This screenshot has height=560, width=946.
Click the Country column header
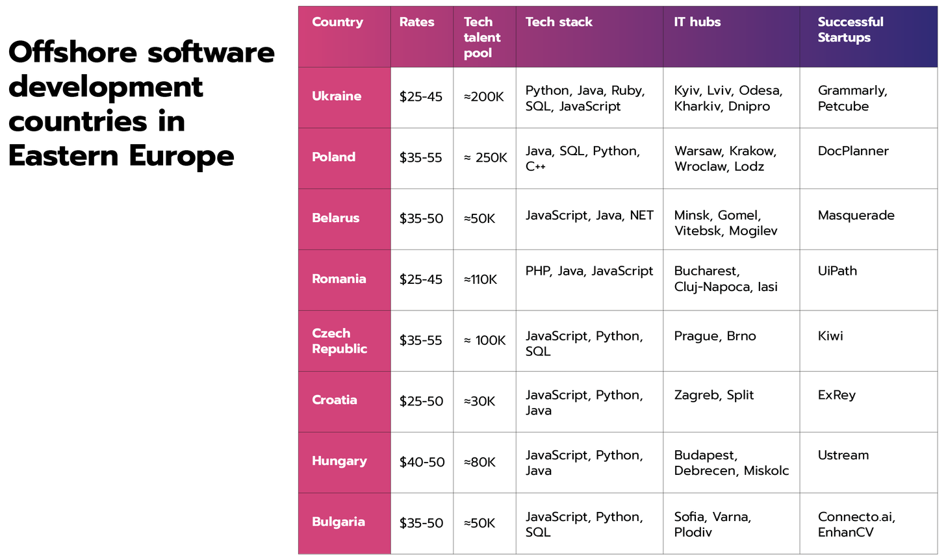point(337,22)
